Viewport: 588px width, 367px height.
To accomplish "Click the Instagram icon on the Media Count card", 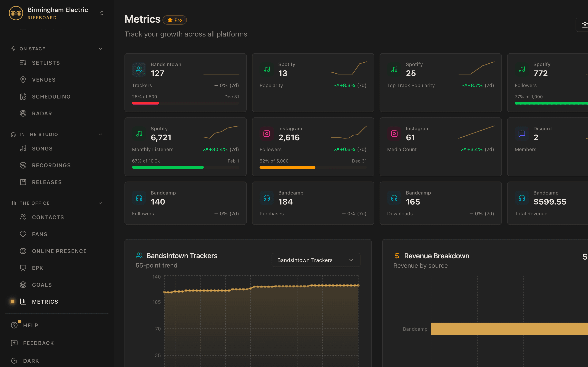I will pyautogui.click(x=394, y=134).
